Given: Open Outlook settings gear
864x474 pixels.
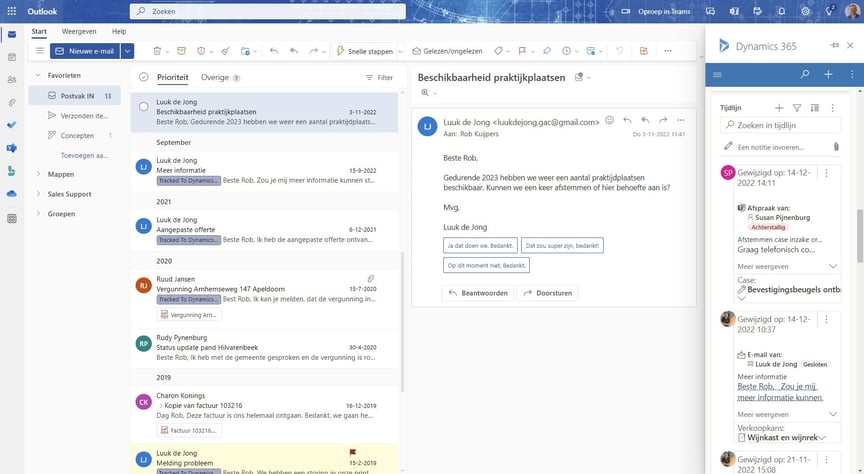Looking at the screenshot, I should (805, 11).
